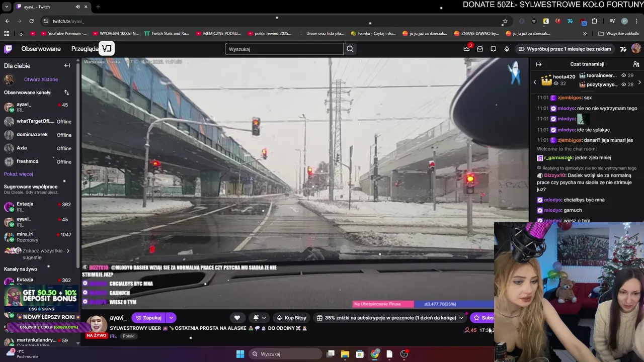Show hidden bookmarks overflow chevron

pos(585,34)
